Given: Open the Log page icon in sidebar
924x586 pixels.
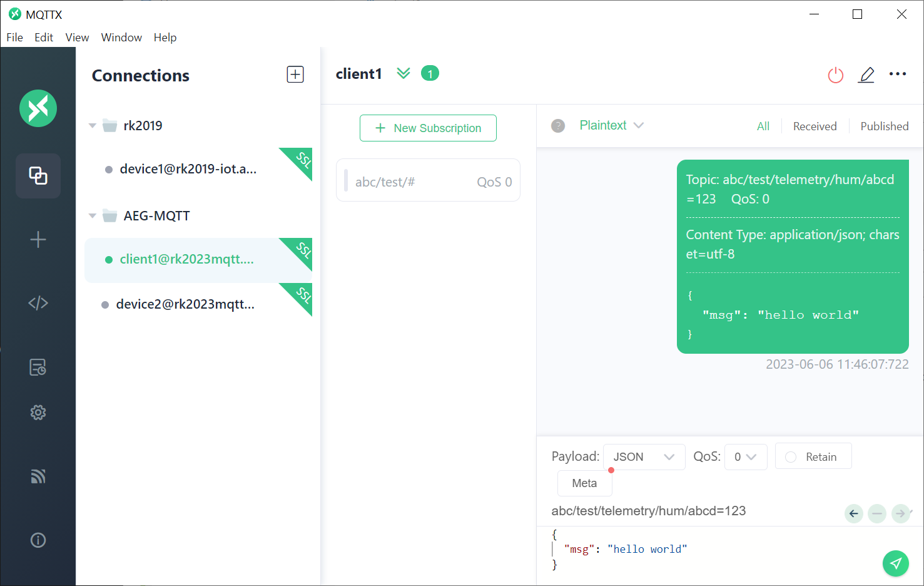Looking at the screenshot, I should pos(38,367).
